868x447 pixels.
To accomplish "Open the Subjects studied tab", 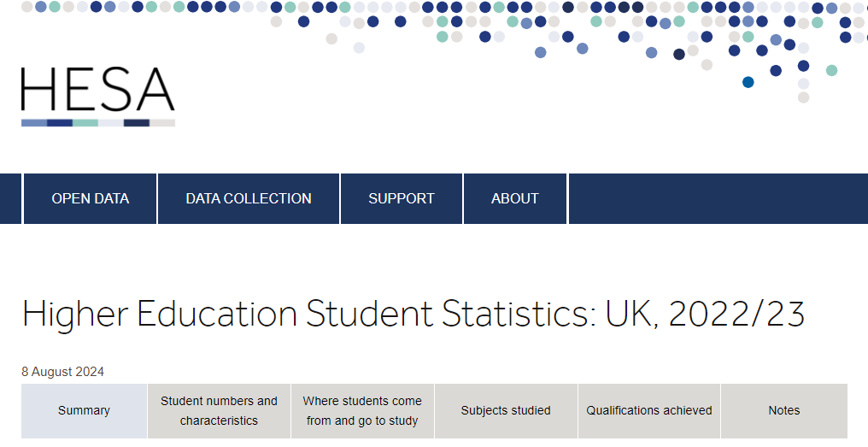I will (506, 410).
